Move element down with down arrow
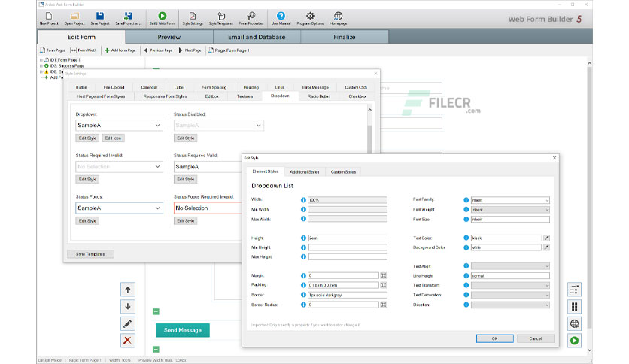This screenshot has width=629, height=364. (x=128, y=306)
